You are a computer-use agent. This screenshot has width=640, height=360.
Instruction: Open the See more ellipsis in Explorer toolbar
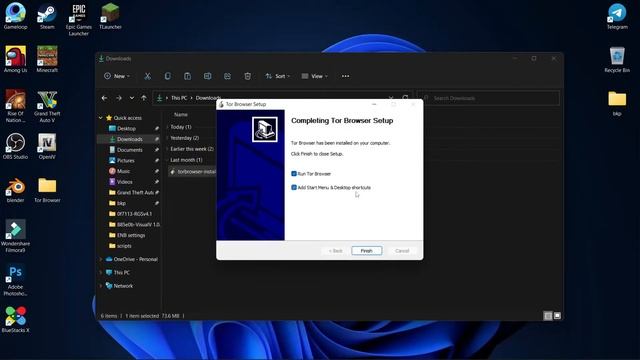[345, 76]
